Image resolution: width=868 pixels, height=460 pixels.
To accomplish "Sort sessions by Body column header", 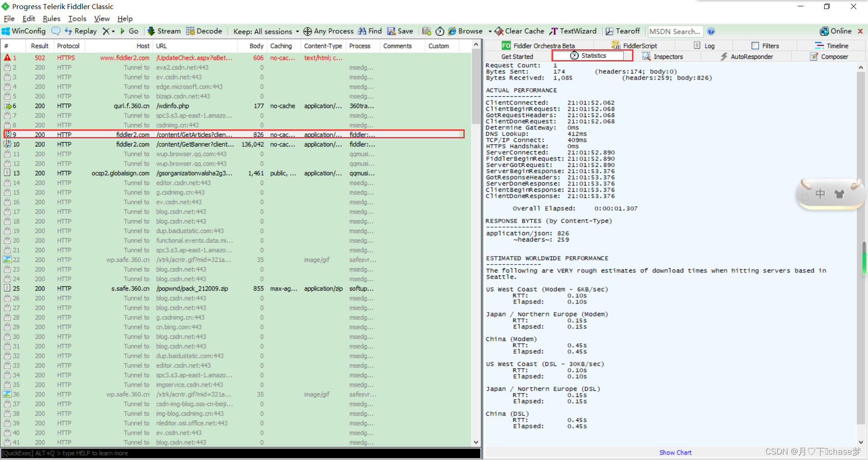I will [x=252, y=46].
